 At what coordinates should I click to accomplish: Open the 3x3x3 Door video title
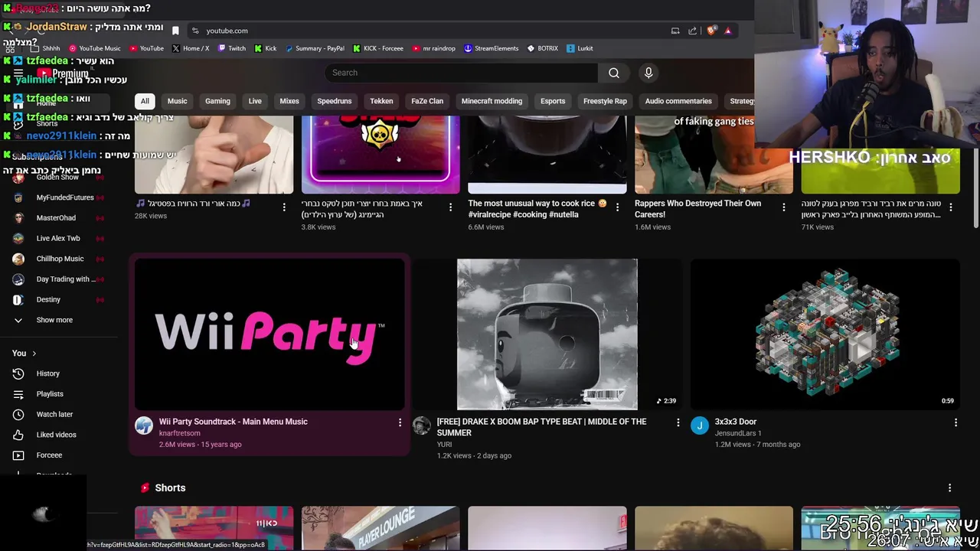pos(735,422)
